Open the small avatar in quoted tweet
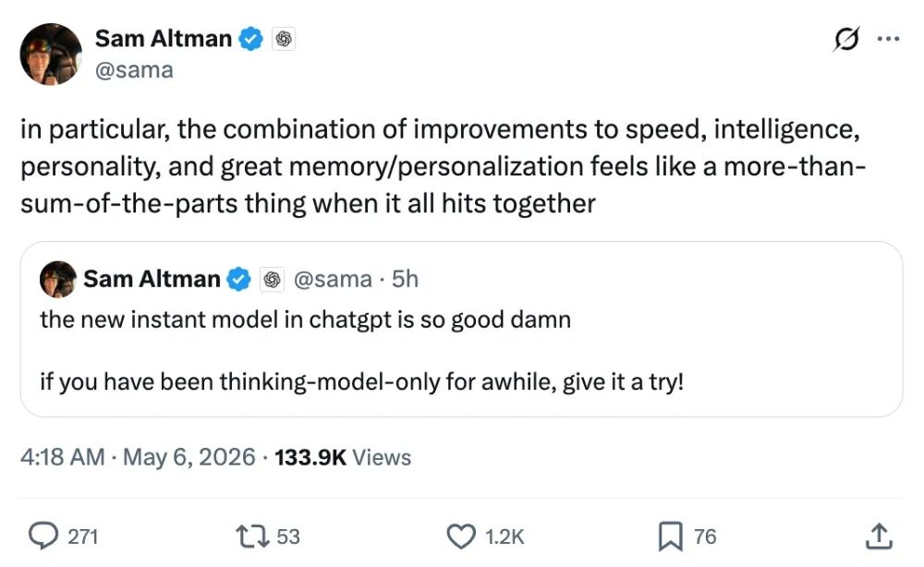The image size is (924, 567). (x=57, y=279)
